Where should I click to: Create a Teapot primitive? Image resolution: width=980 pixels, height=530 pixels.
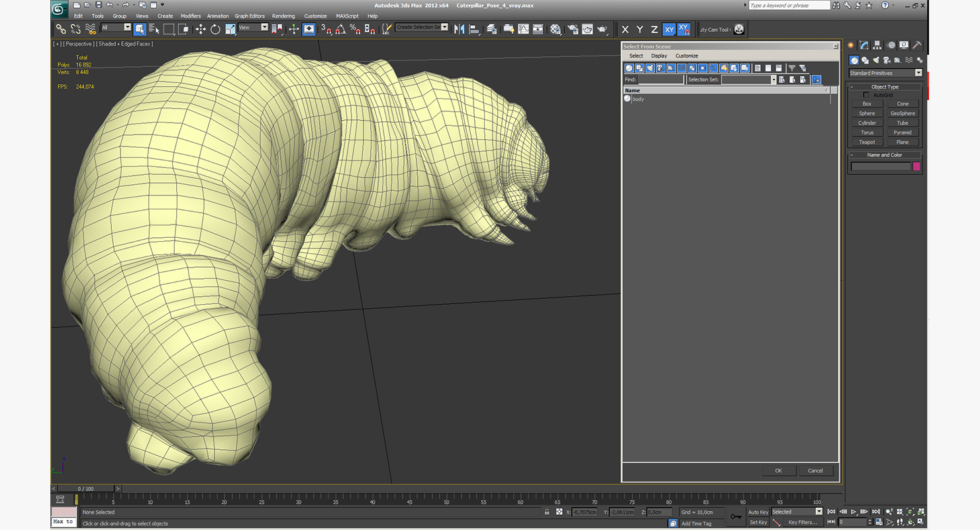(x=867, y=142)
